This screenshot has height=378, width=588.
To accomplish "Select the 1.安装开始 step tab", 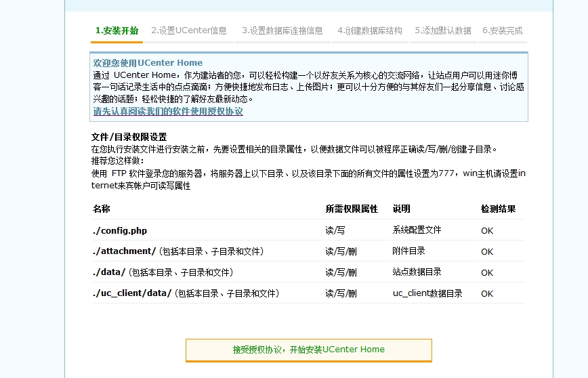I will pyautogui.click(x=117, y=30).
